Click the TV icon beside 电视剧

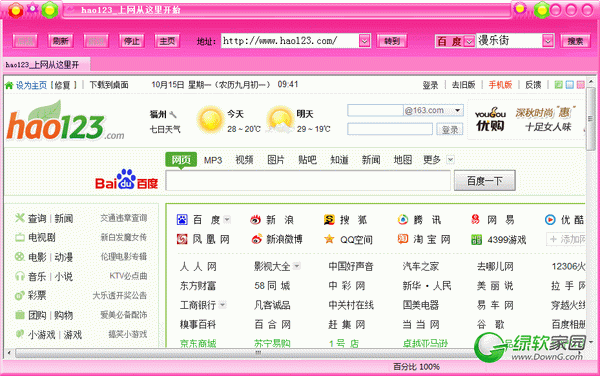[20, 238]
